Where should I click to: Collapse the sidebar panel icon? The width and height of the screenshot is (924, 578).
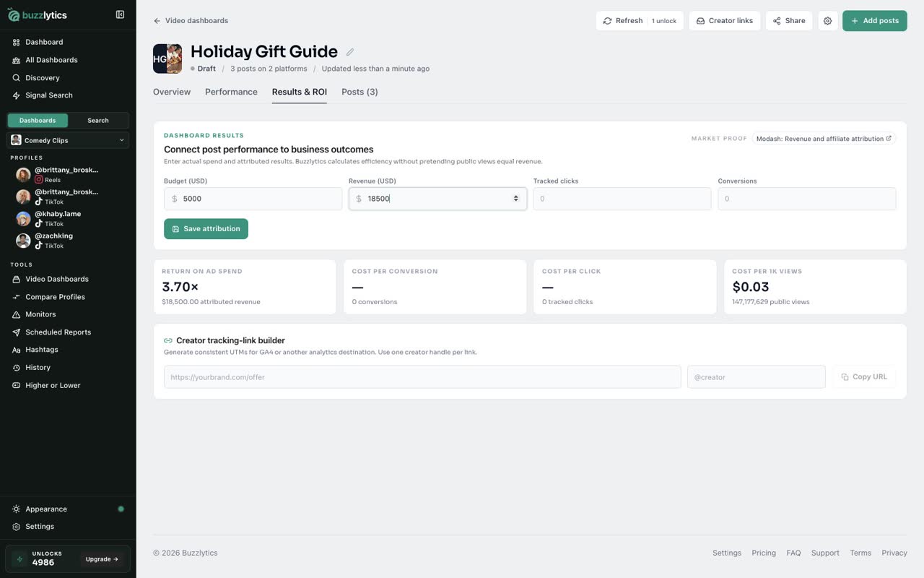click(120, 14)
